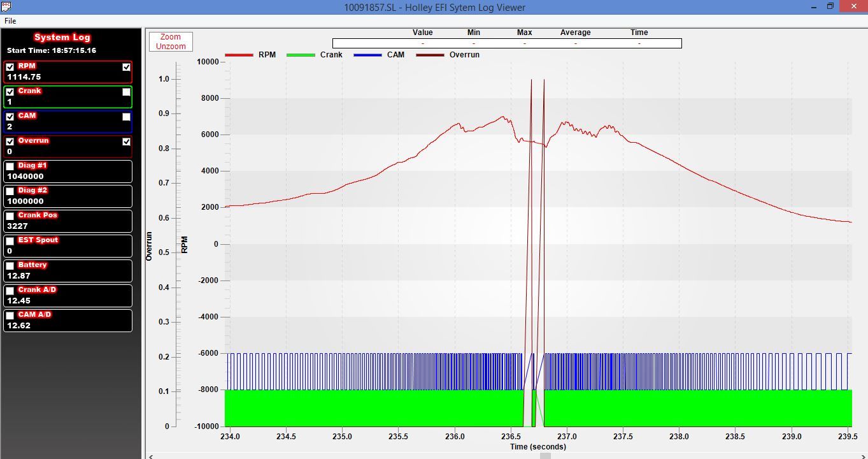Viewport: 868px width, 459px height.
Task: Click the Time column header in stats
Action: tap(639, 33)
